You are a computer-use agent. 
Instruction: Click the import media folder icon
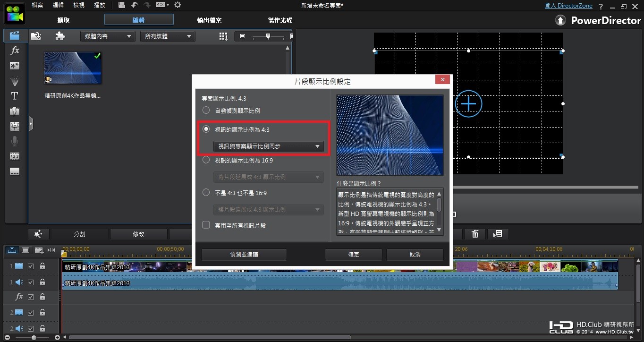pos(36,36)
